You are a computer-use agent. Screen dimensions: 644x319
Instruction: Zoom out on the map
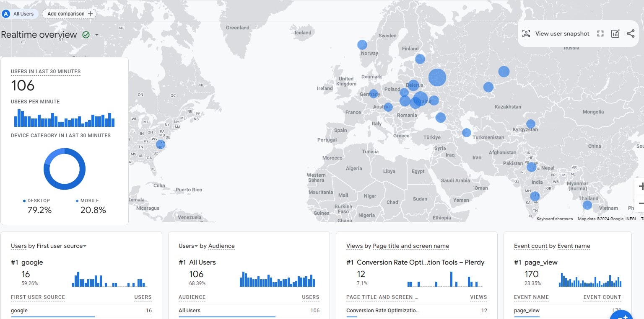coord(640,203)
